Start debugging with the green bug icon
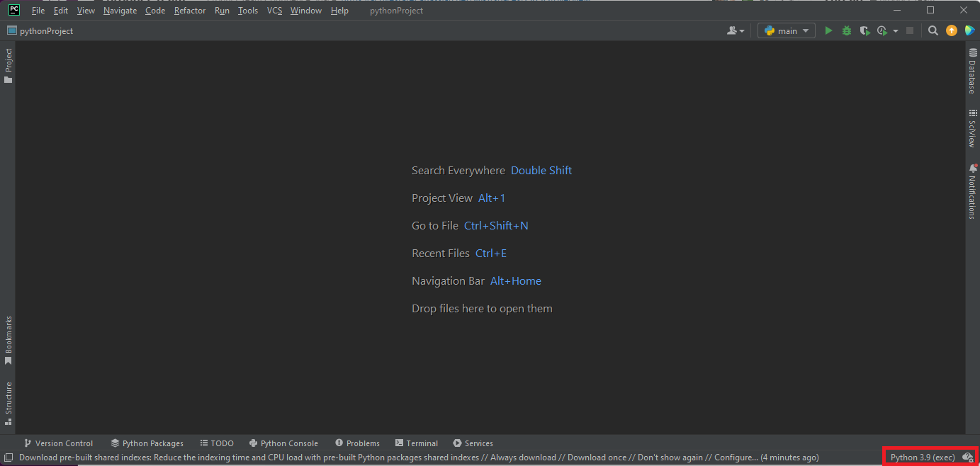Screen dimensions: 980x466 pos(846,31)
